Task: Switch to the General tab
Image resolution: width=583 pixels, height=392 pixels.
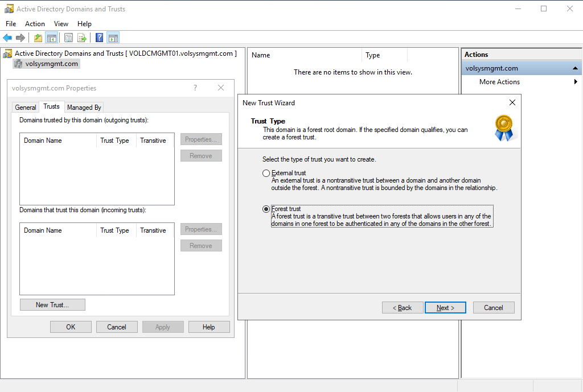Action: [26, 107]
